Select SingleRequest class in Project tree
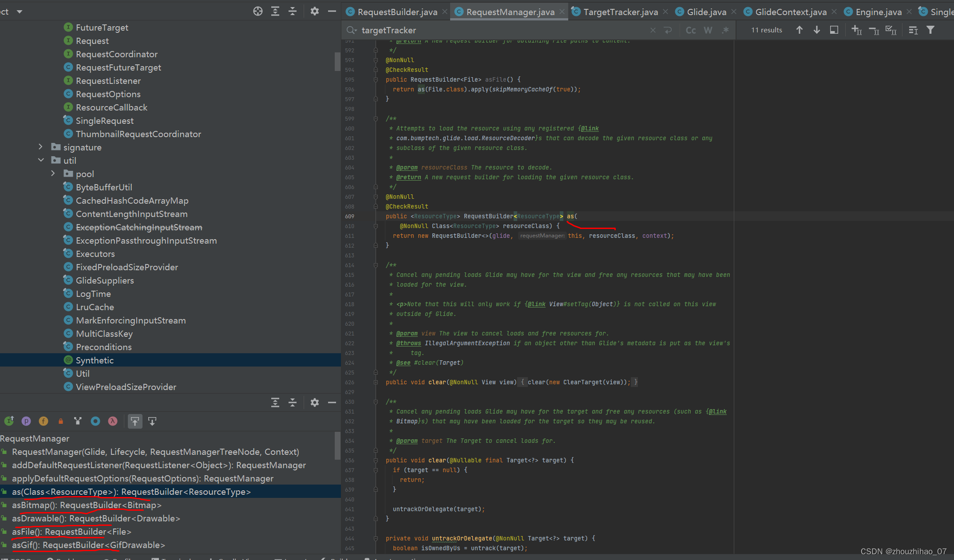 click(x=105, y=121)
